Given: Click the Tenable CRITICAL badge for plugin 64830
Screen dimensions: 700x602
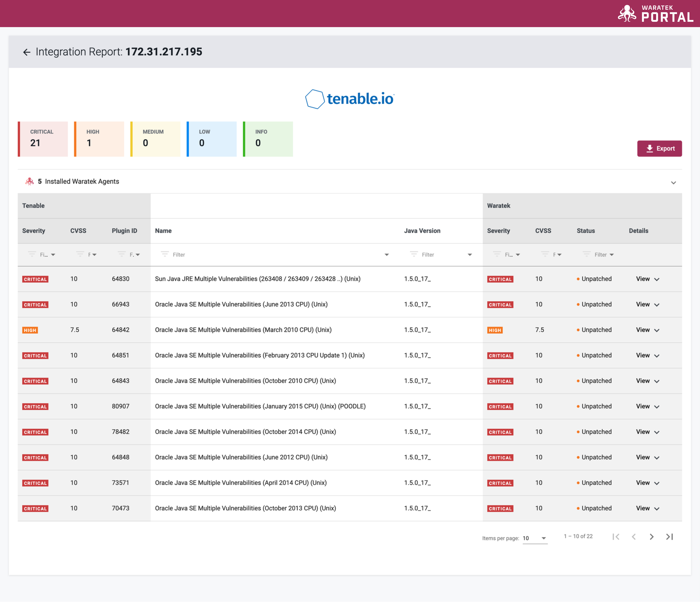Looking at the screenshot, I should coord(35,279).
